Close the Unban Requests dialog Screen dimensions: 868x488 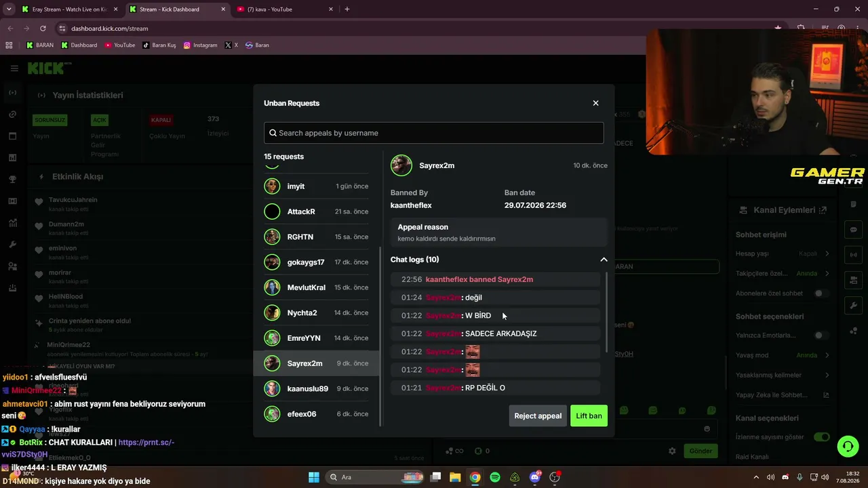(x=595, y=103)
